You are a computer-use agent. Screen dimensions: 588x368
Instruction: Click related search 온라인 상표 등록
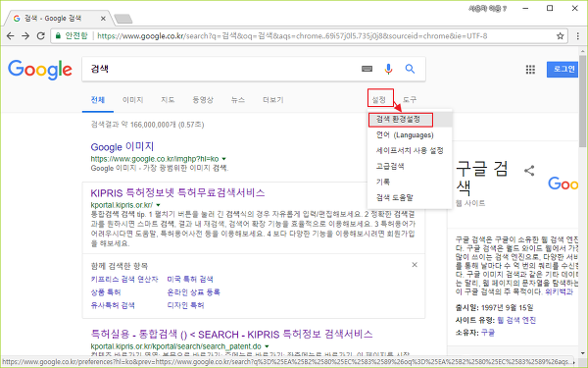(x=193, y=292)
